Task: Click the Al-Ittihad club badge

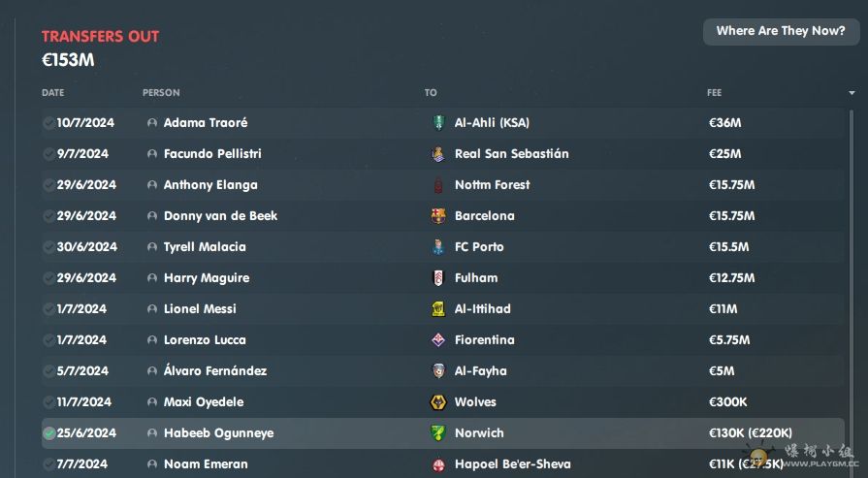Action: (438, 308)
